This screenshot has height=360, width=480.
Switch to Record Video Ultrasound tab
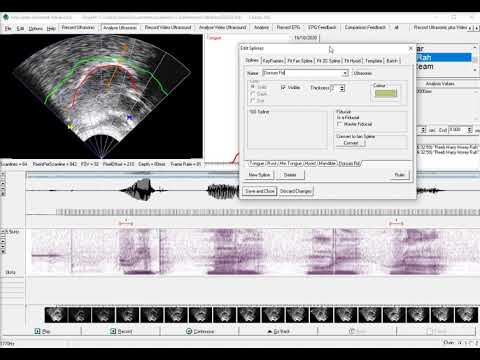coord(168,27)
